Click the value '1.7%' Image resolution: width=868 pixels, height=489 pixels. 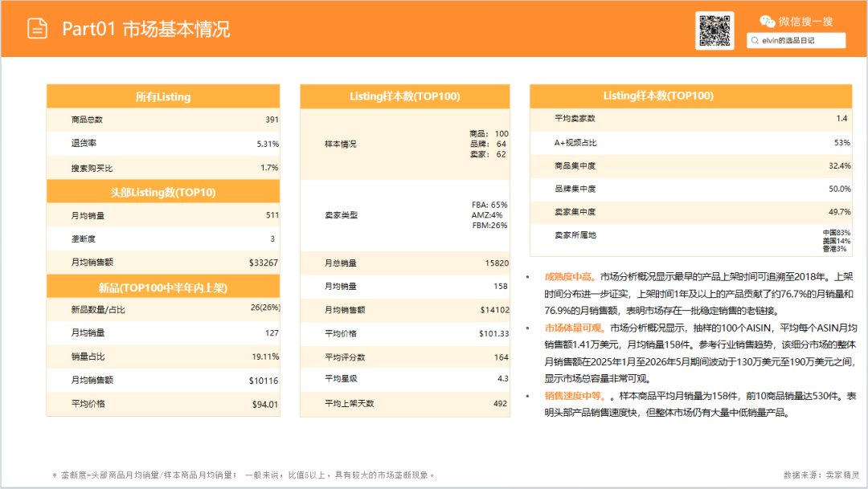[269, 168]
